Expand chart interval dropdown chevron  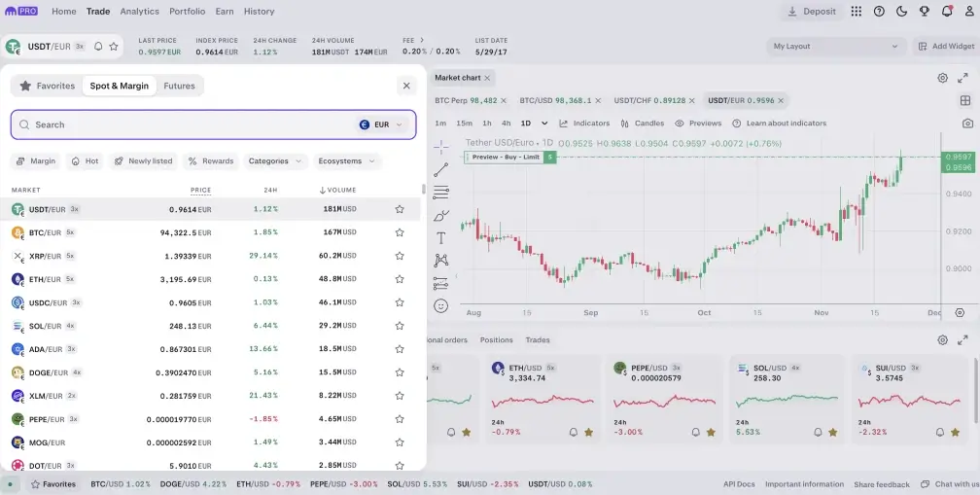click(544, 124)
